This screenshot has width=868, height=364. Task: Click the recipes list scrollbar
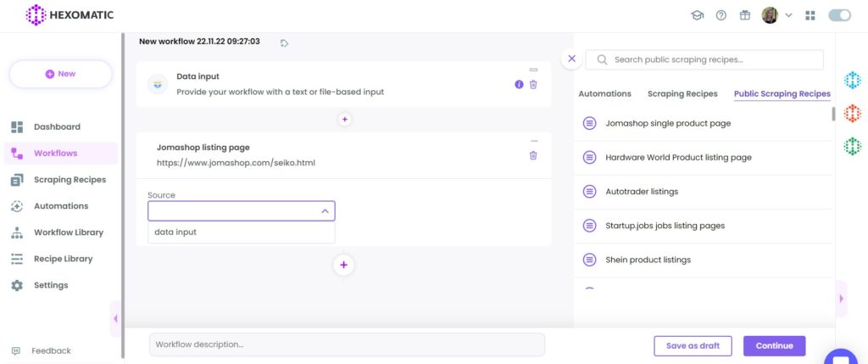pyautogui.click(x=834, y=115)
